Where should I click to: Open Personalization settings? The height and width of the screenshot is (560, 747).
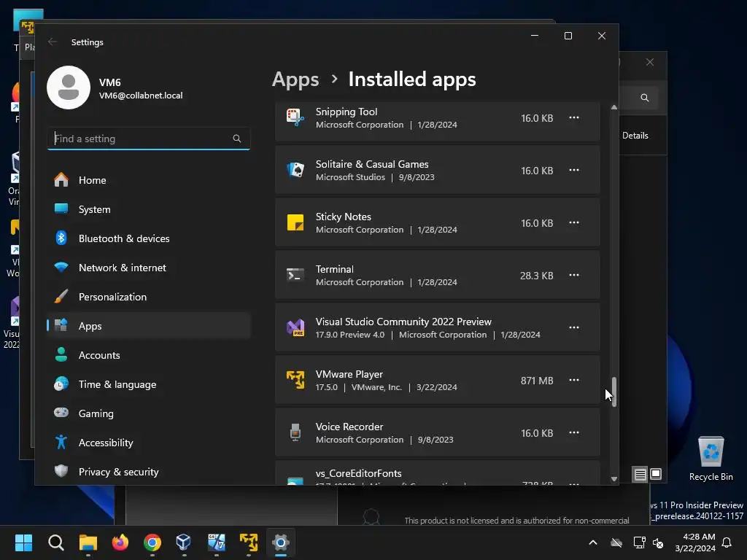(149, 297)
